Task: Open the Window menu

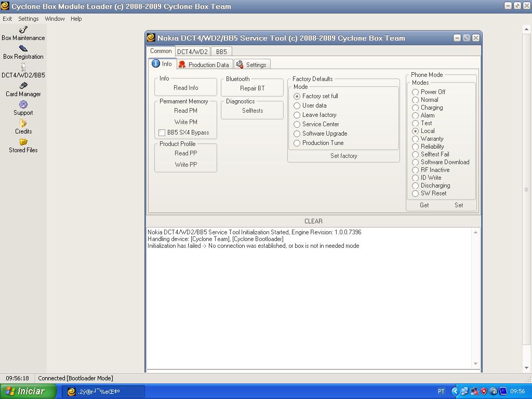Action: pyautogui.click(x=55, y=19)
